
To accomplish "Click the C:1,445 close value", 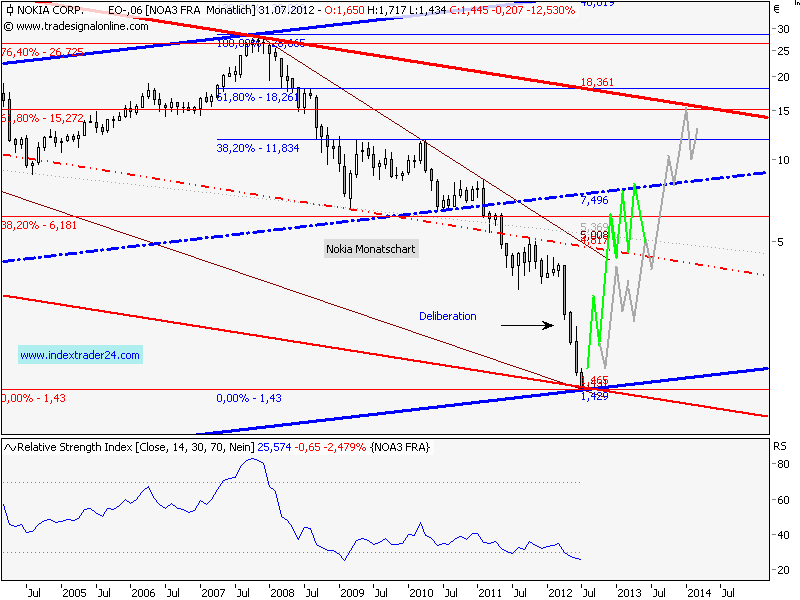I will (469, 10).
